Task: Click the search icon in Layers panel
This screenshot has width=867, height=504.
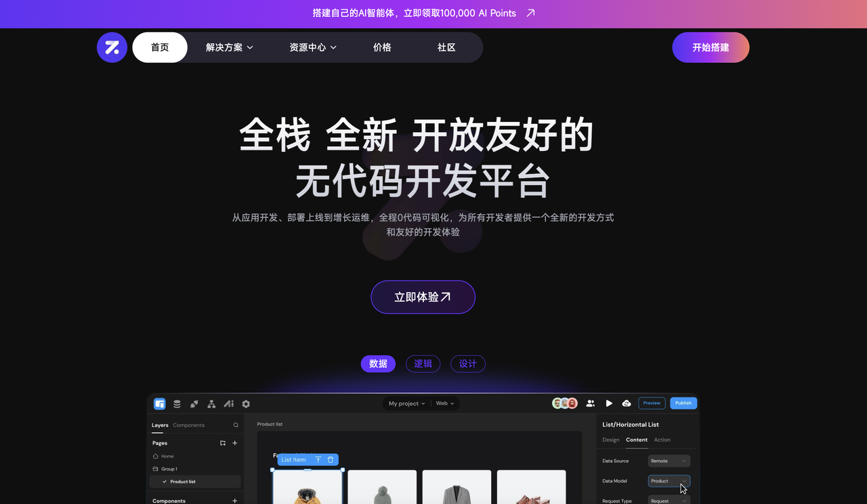Action: click(x=236, y=425)
